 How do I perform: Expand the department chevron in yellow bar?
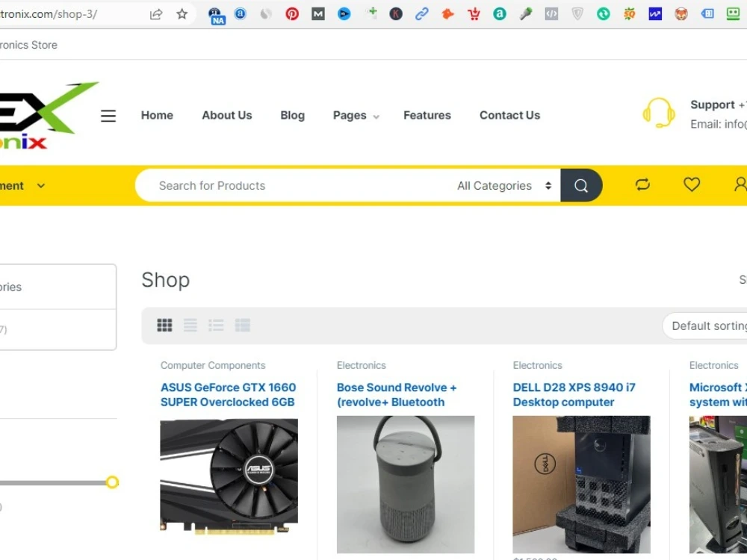pyautogui.click(x=41, y=186)
